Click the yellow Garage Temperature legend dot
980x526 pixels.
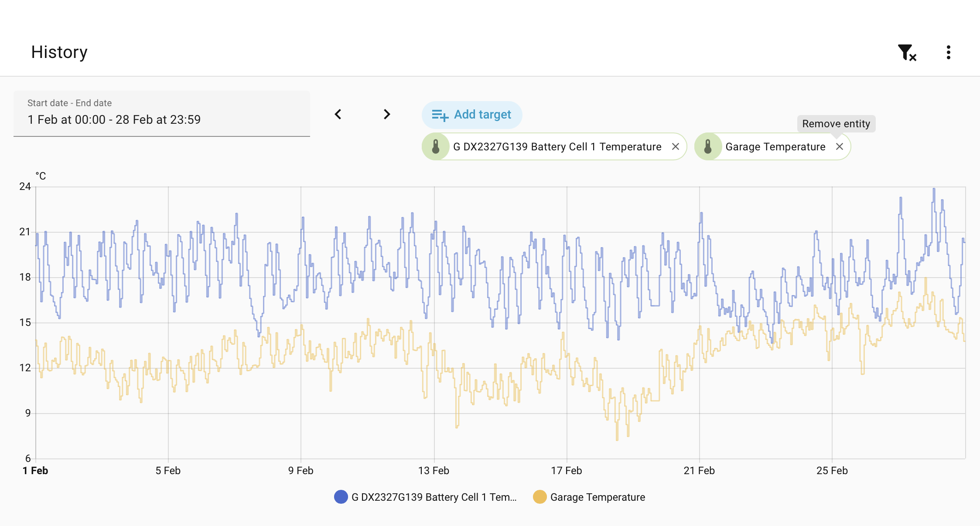point(540,497)
